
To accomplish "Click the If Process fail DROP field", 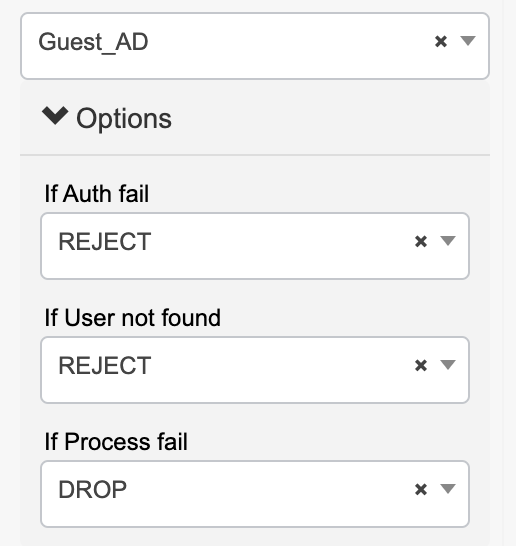I will (x=255, y=494).
